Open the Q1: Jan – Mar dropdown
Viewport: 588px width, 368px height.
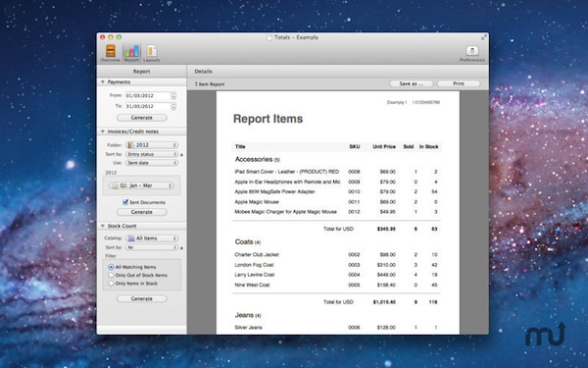(141, 185)
